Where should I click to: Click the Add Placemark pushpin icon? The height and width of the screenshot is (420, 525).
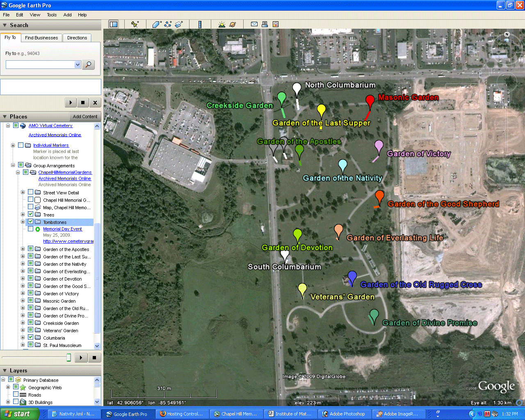(x=135, y=25)
